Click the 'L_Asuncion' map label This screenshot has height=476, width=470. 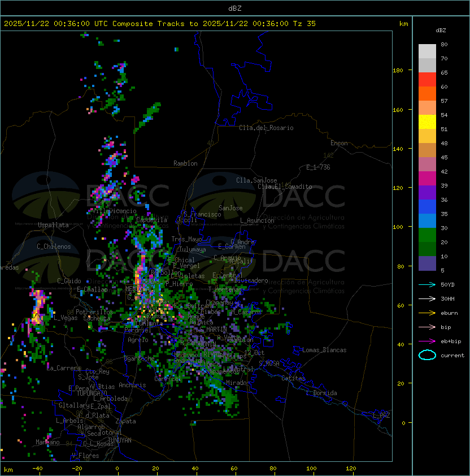(x=257, y=220)
